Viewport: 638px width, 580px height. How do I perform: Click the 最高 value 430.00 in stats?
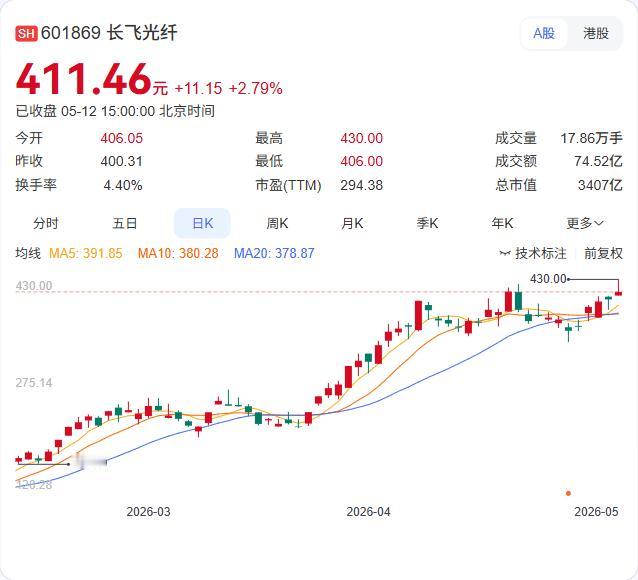pyautogui.click(x=362, y=138)
